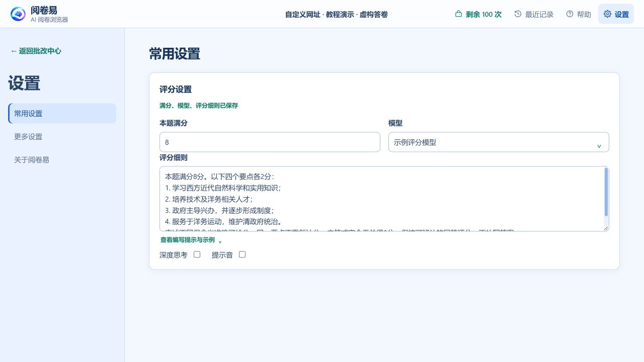Click the 满分、模型、评分细则已保存 status message
Viewport: 644px width, 362px height.
click(x=199, y=106)
